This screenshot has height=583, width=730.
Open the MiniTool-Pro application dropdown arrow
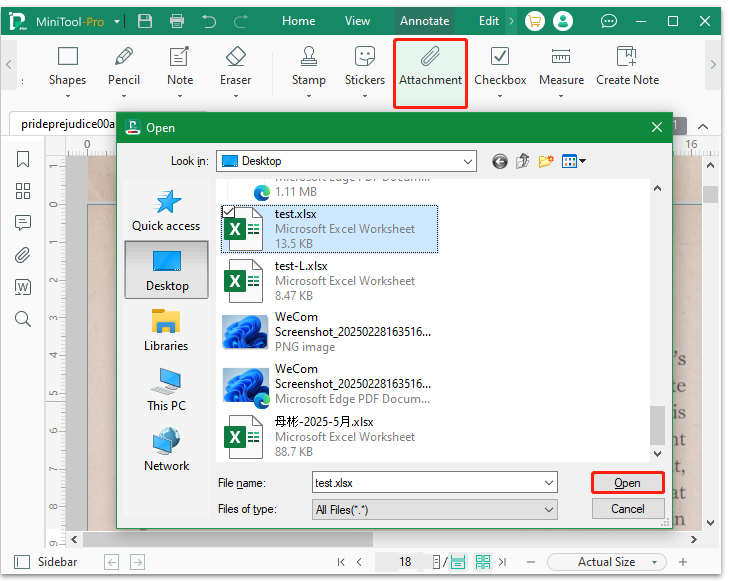(117, 21)
